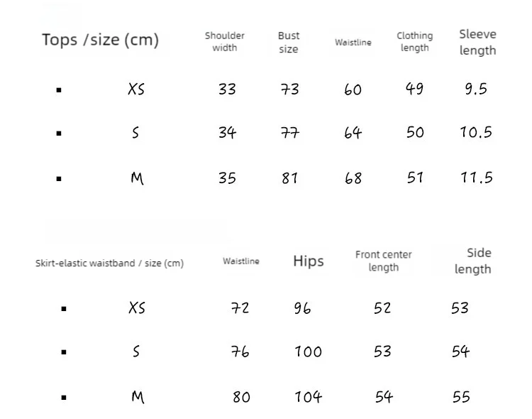The width and height of the screenshot is (532, 419).
Task: Click the Bust size column header
Action: click(x=289, y=42)
